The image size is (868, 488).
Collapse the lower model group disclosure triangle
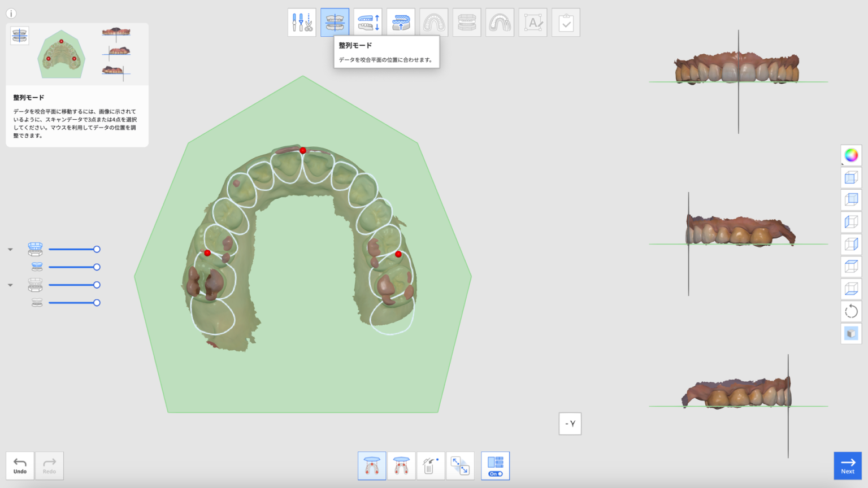[x=10, y=285]
